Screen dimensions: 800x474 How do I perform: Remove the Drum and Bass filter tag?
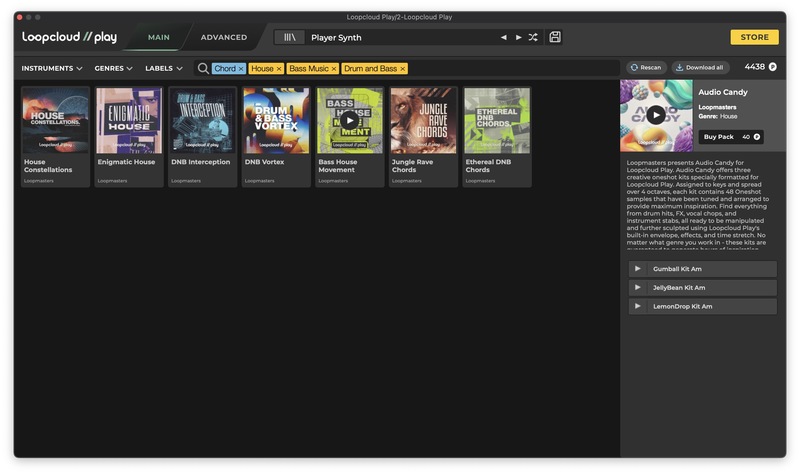tap(402, 69)
